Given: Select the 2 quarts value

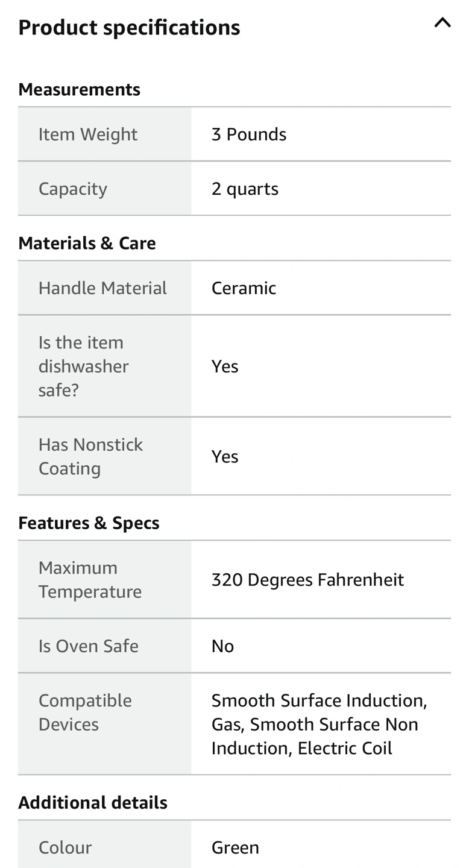Looking at the screenshot, I should (x=245, y=189).
